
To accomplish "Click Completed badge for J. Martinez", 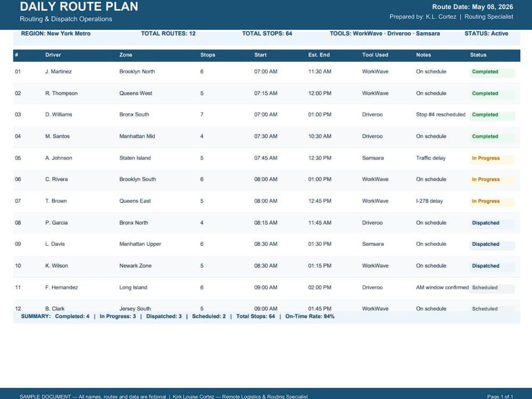I will pyautogui.click(x=492, y=72).
